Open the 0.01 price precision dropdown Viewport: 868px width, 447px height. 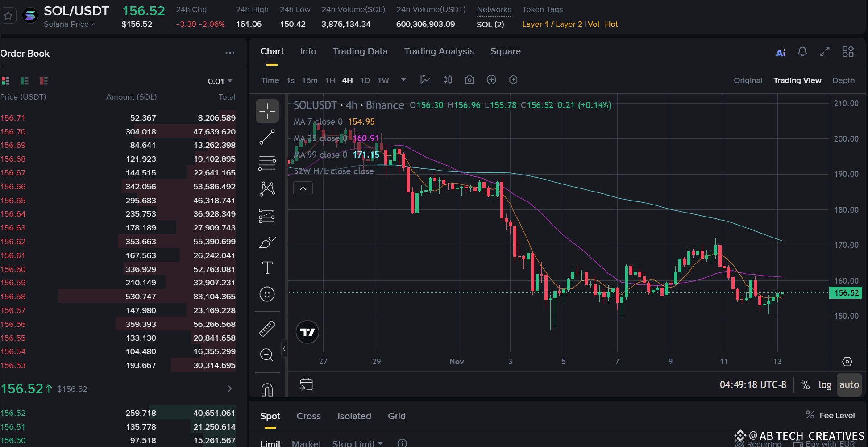click(x=220, y=81)
